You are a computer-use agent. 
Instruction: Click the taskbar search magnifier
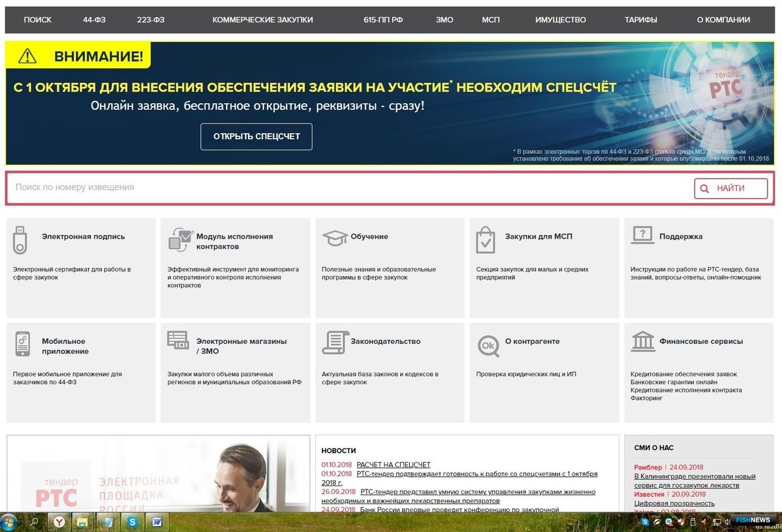click(34, 522)
